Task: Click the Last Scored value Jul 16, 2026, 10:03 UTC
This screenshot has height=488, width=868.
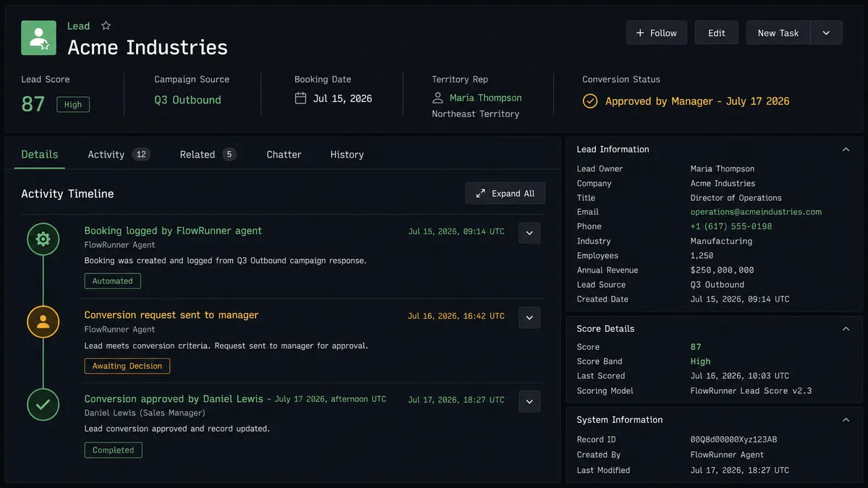Action: [x=740, y=376]
